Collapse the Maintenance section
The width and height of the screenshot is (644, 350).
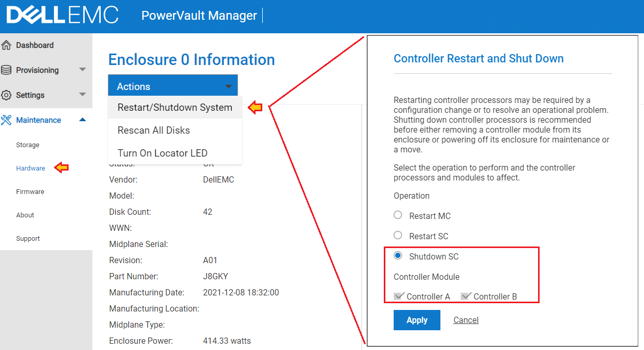click(82, 119)
